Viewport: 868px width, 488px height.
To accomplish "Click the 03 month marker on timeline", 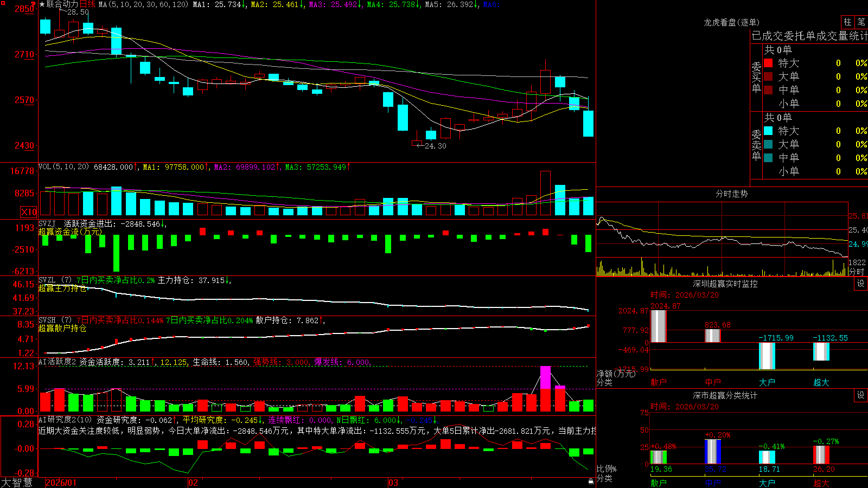I will 393,483.
